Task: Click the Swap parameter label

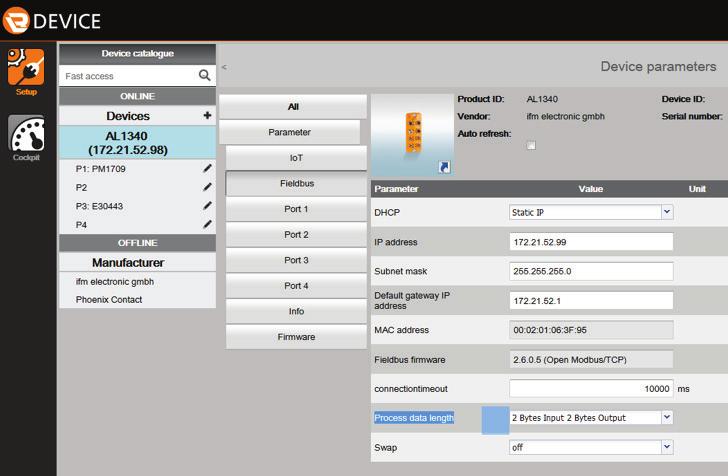Action: coord(385,447)
